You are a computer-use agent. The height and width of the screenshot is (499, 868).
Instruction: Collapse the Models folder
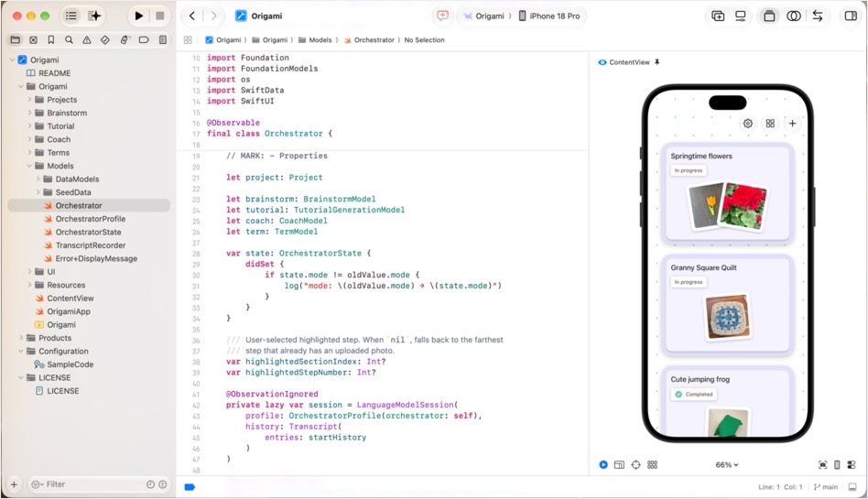tap(29, 166)
